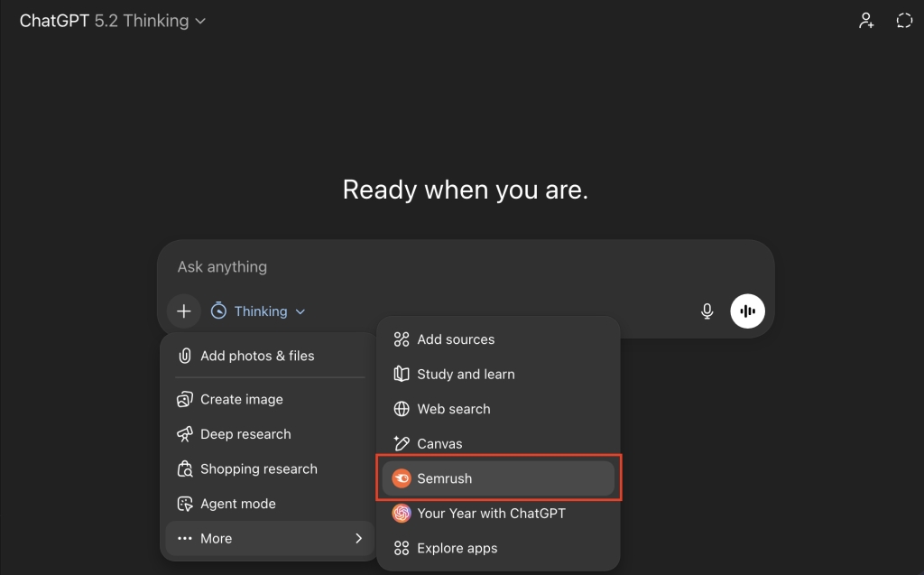The width and height of the screenshot is (924, 575).
Task: Click the Ask anything input field
Action: [451, 267]
